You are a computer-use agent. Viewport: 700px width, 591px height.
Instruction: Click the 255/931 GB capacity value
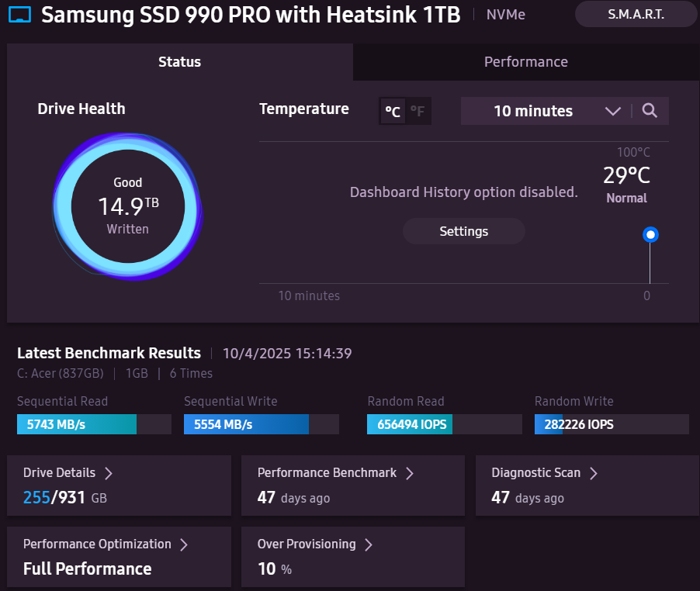coord(65,497)
